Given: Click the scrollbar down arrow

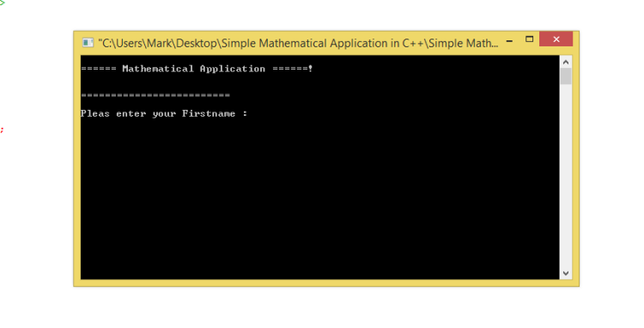Looking at the screenshot, I should click(566, 273).
